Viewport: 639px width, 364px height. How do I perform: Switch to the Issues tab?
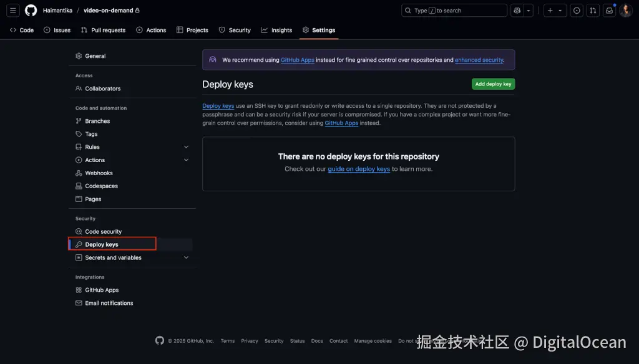coord(57,30)
